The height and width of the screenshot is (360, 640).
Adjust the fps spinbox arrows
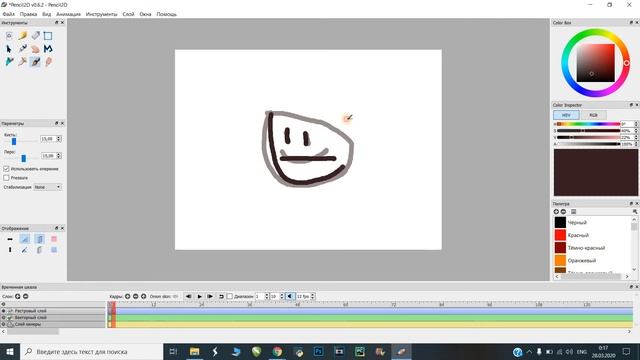(313, 296)
